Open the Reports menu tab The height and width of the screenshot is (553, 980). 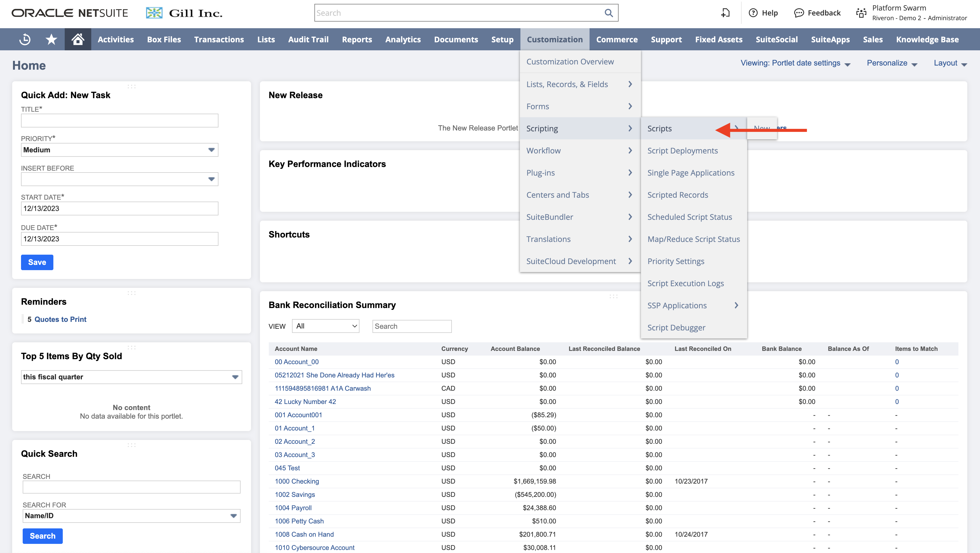[356, 39]
